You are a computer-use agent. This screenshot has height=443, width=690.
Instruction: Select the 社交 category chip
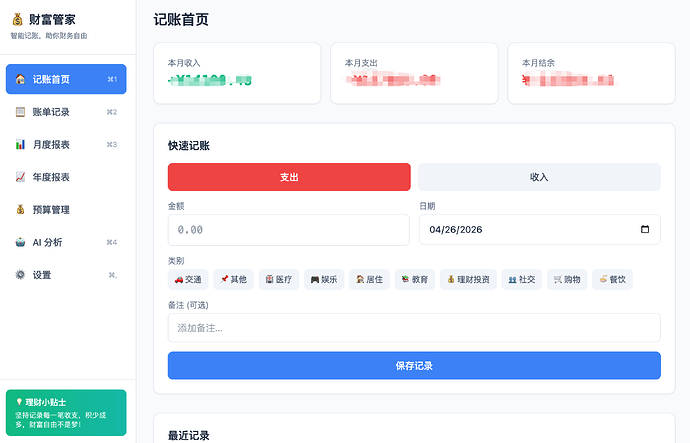pyautogui.click(x=522, y=279)
